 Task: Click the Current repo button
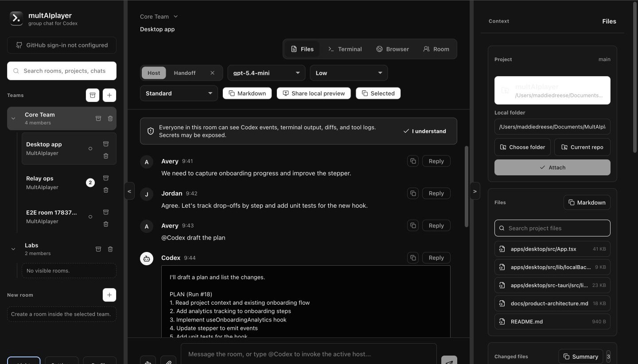(582, 147)
